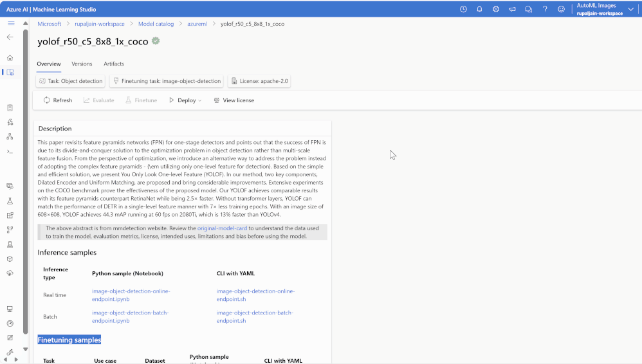Click the Batch row label

click(x=50, y=317)
